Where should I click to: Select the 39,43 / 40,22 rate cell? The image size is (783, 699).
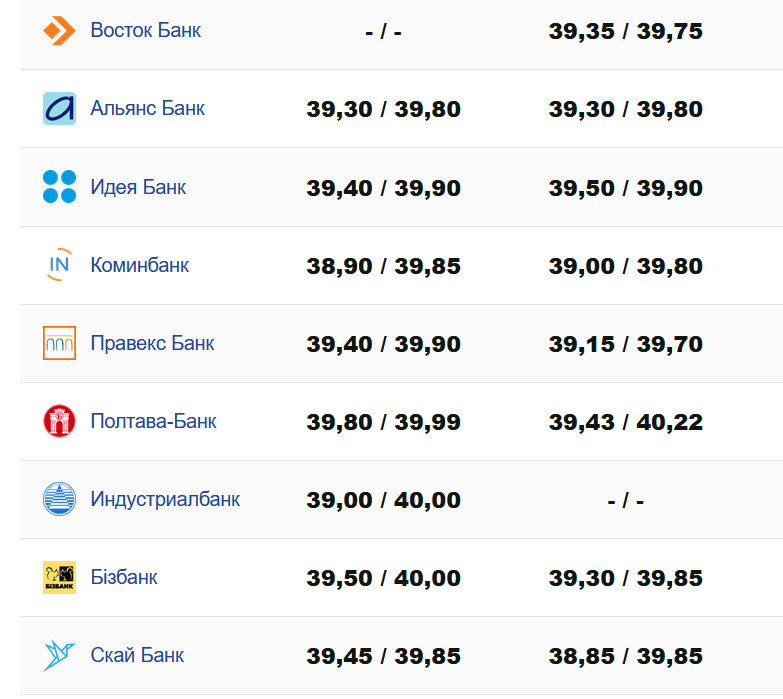click(625, 423)
